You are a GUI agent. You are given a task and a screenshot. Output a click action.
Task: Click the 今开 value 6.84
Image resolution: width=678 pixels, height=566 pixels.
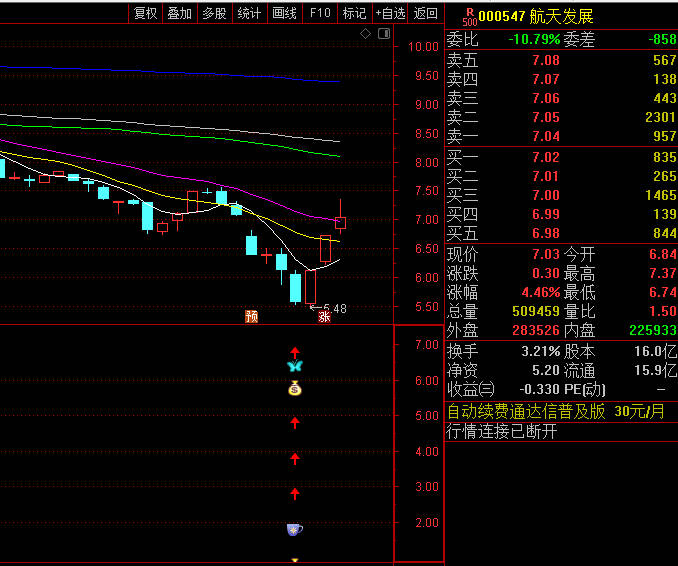663,254
